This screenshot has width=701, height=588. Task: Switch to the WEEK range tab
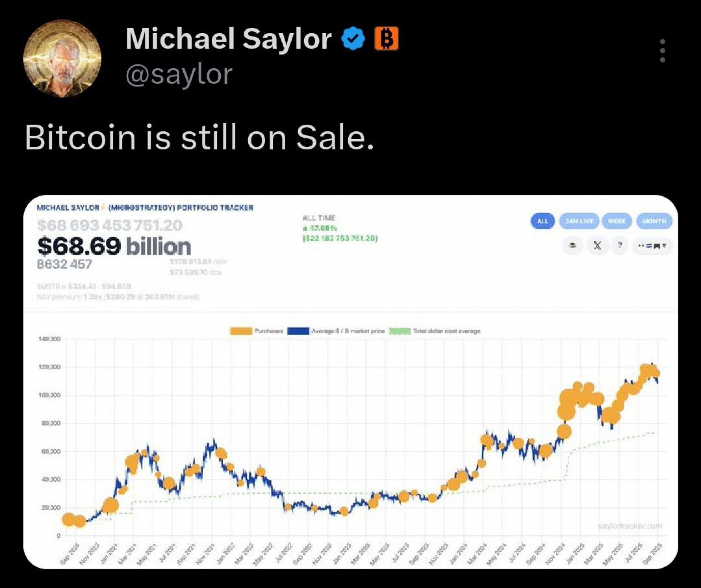(x=617, y=221)
